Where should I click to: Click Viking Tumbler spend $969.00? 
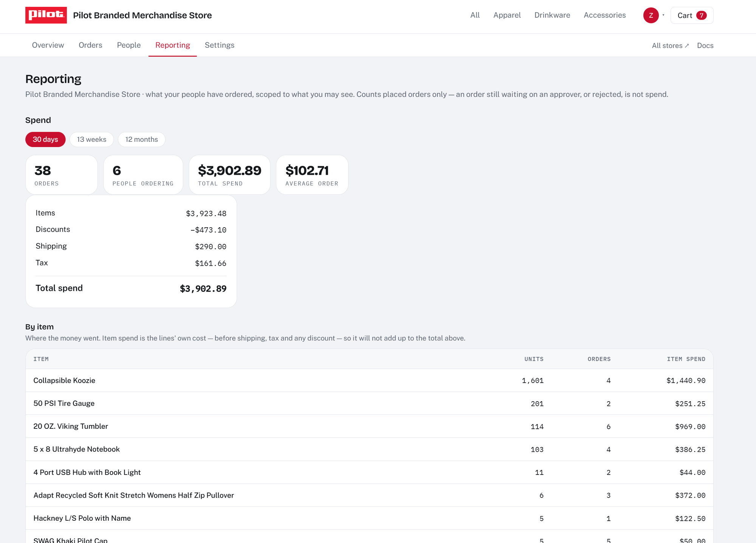click(x=690, y=427)
